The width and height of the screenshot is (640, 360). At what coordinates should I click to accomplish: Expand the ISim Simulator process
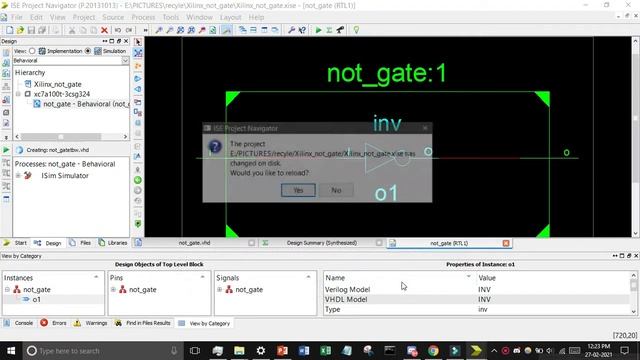[x=18, y=176]
